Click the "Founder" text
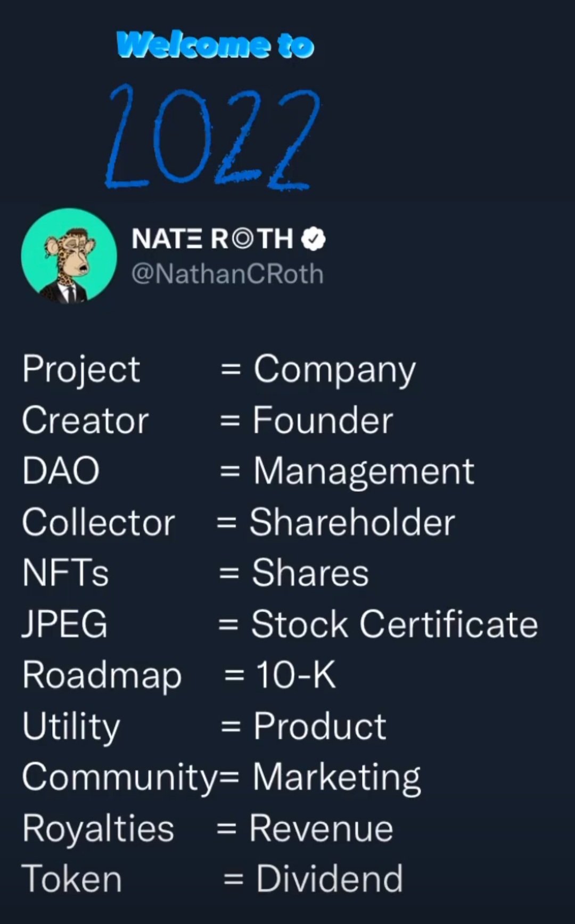 click(323, 420)
